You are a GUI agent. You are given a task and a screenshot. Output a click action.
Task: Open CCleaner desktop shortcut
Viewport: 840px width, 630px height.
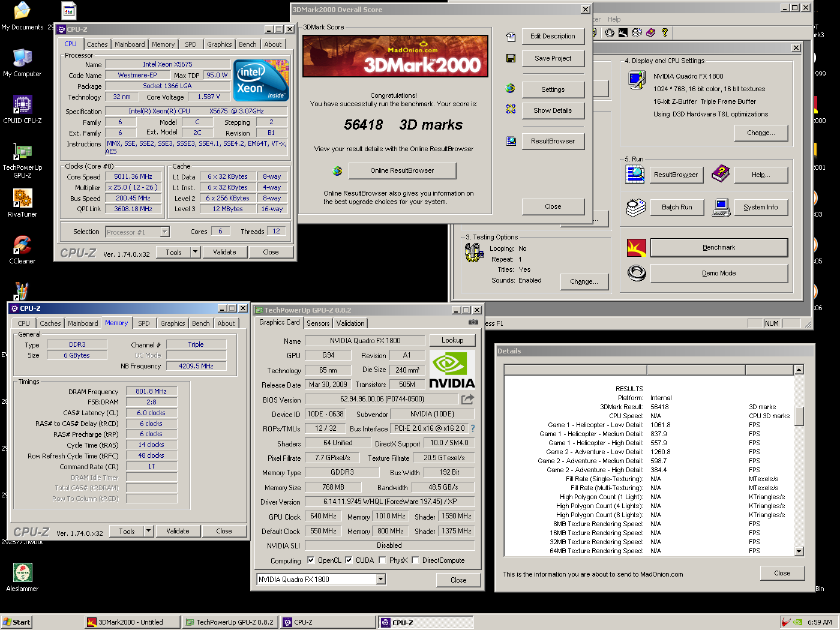[x=22, y=250]
